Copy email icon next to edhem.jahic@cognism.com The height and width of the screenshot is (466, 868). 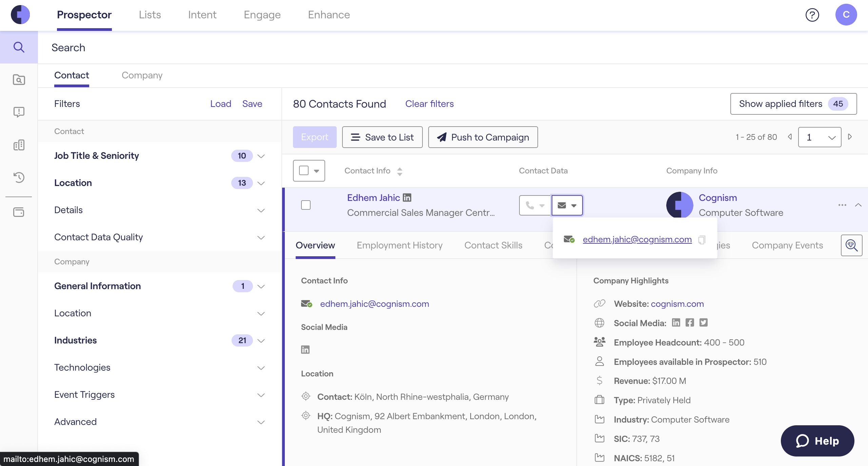coord(703,239)
